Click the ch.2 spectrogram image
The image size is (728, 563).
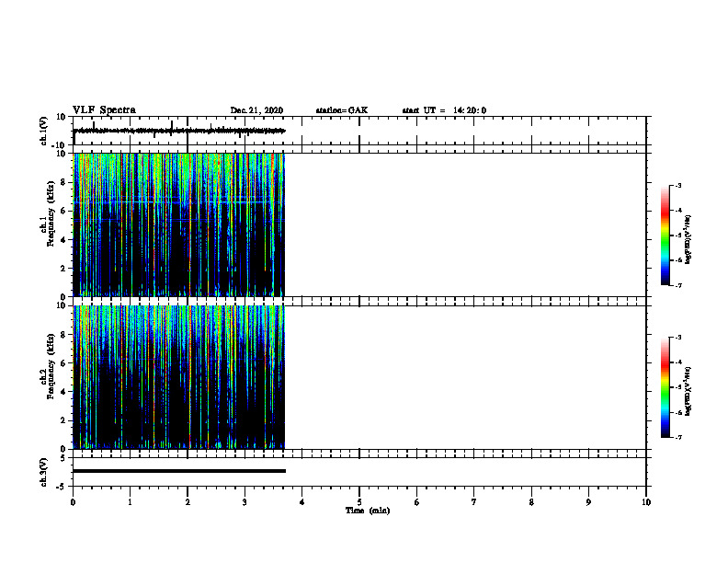click(x=178, y=377)
